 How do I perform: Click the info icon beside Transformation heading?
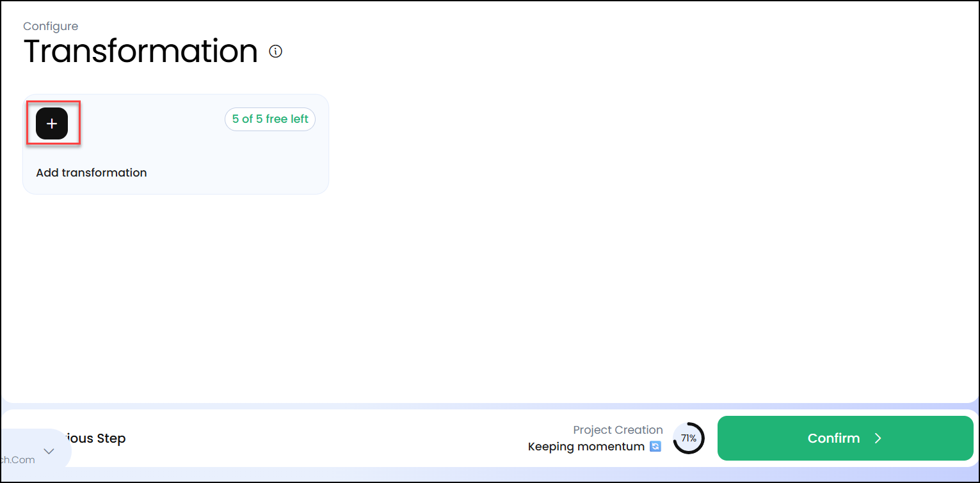pyautogui.click(x=275, y=52)
